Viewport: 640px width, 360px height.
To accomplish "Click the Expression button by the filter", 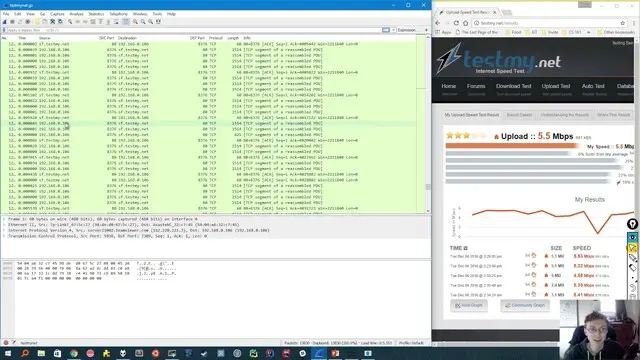I will point(407,30).
